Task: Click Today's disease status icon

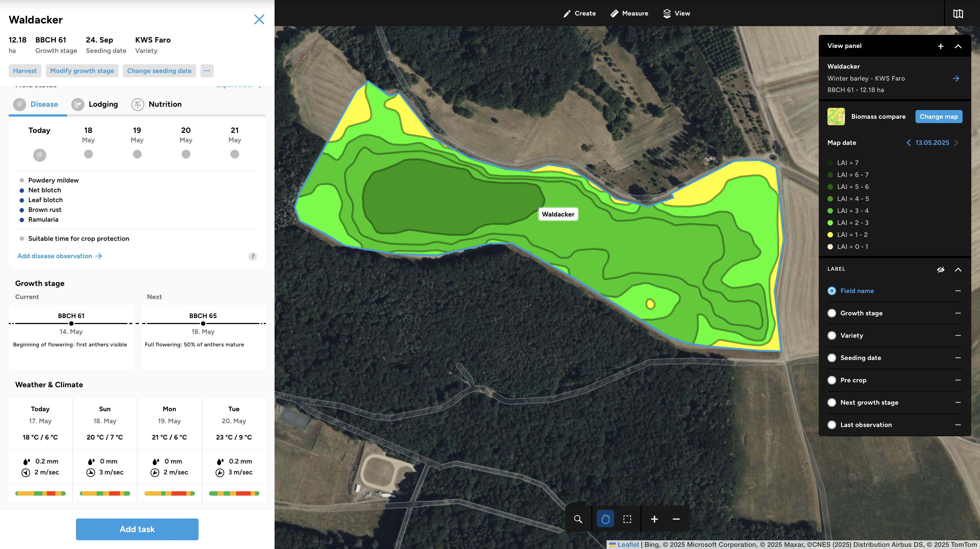Action: 39,155
